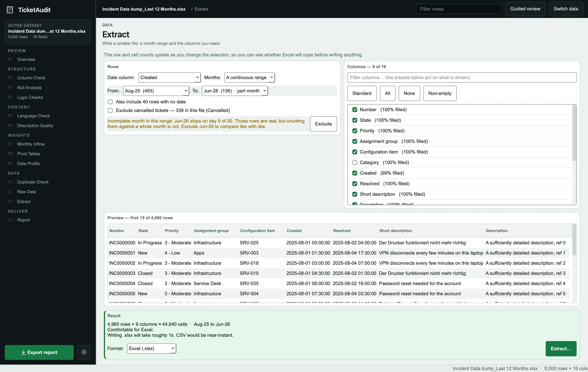Enable 'Exclude cancelled tickets' checkbox
Image resolution: width=588 pixels, height=372 pixels.
pyautogui.click(x=110, y=110)
